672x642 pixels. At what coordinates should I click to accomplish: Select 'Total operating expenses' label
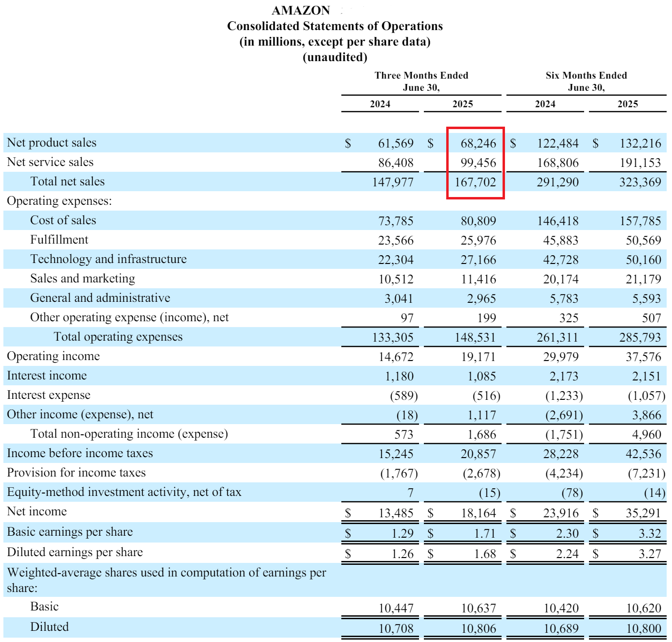[x=118, y=337]
